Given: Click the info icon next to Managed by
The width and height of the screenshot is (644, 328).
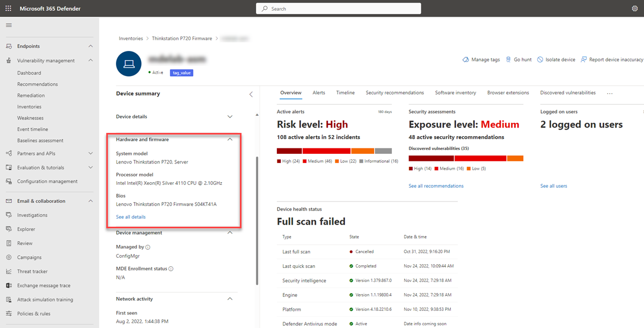Looking at the screenshot, I should point(148,247).
